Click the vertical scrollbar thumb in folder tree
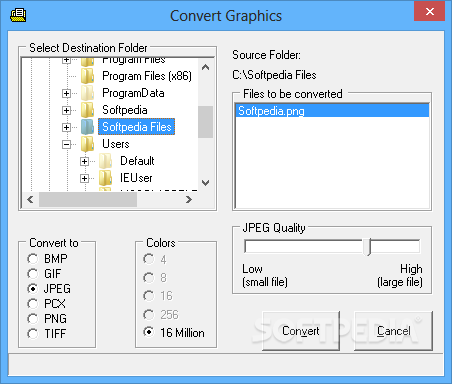Viewport: 452px width, 384px height. click(x=205, y=122)
